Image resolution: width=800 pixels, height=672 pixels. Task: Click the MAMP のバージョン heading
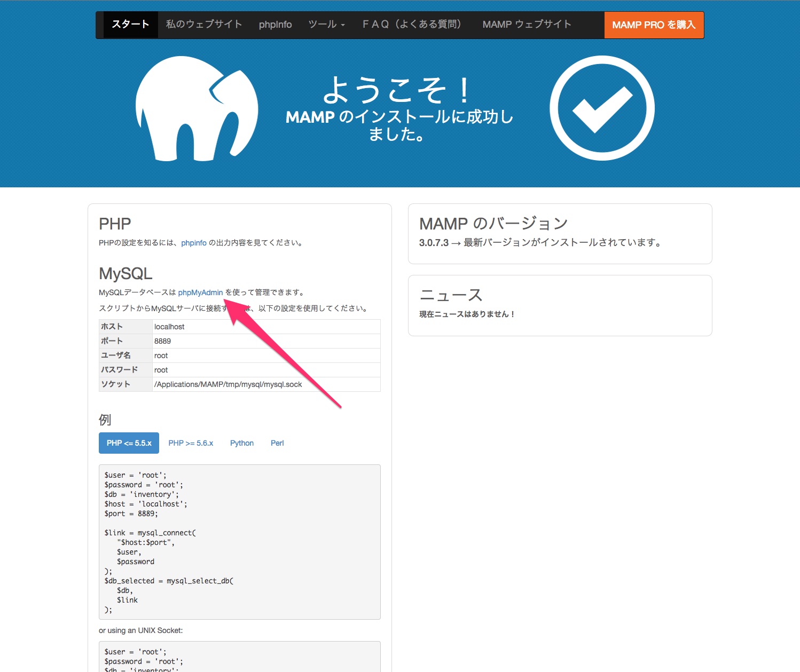click(x=493, y=224)
